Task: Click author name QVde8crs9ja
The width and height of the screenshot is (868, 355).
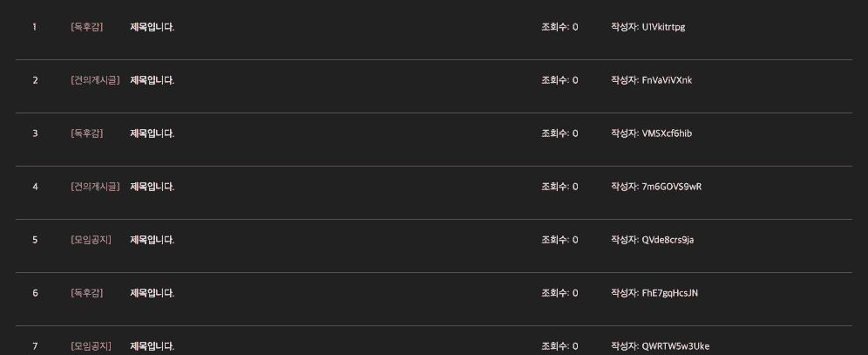Action: click(x=668, y=240)
